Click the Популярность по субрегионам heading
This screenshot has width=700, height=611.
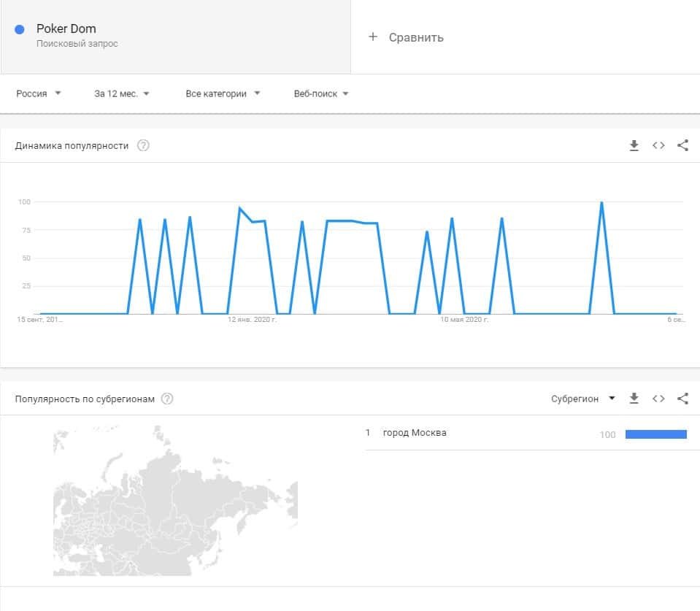point(85,399)
